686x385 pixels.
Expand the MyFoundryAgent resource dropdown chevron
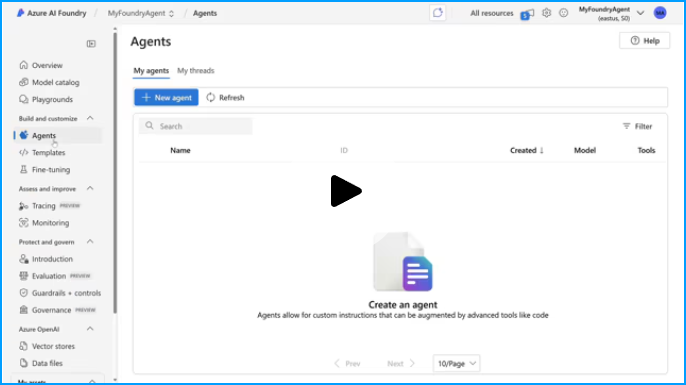point(640,13)
